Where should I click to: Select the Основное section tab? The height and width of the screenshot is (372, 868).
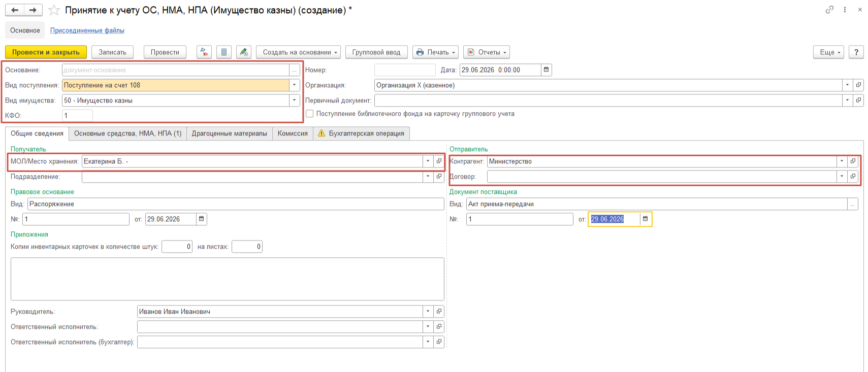coord(25,30)
